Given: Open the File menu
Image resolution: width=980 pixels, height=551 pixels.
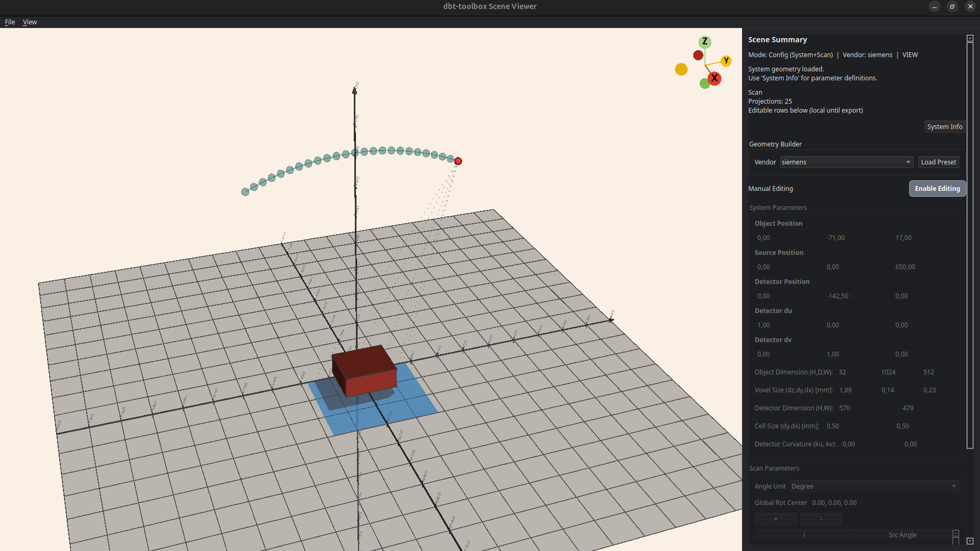Looking at the screenshot, I should (10, 22).
